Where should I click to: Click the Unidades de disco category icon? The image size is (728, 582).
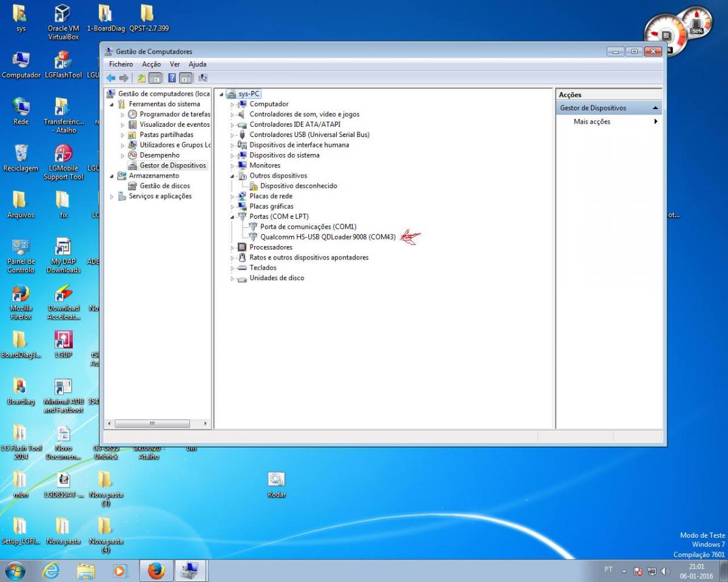point(242,278)
